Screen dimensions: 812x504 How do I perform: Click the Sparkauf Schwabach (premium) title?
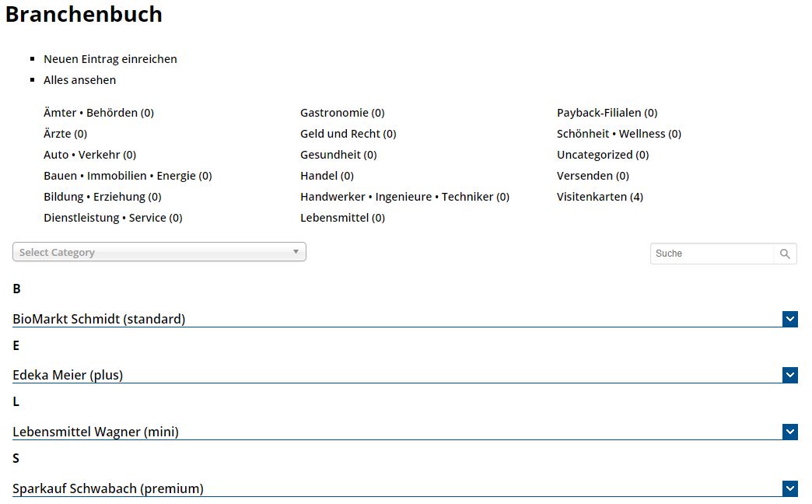(108, 488)
